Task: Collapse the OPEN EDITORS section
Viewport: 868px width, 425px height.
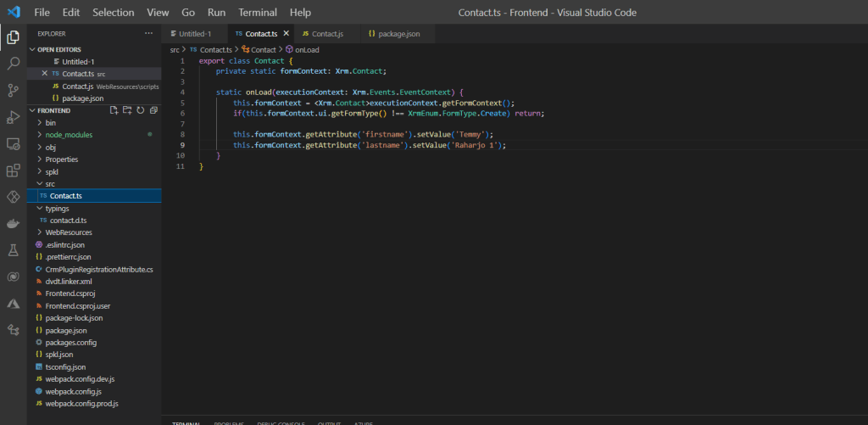Action: (33, 49)
